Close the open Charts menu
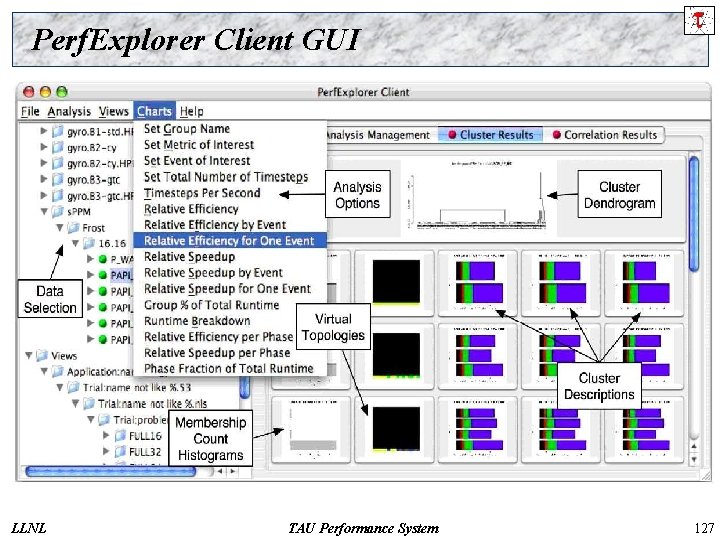Screen dimensions: 720x540 pyautogui.click(x=154, y=112)
